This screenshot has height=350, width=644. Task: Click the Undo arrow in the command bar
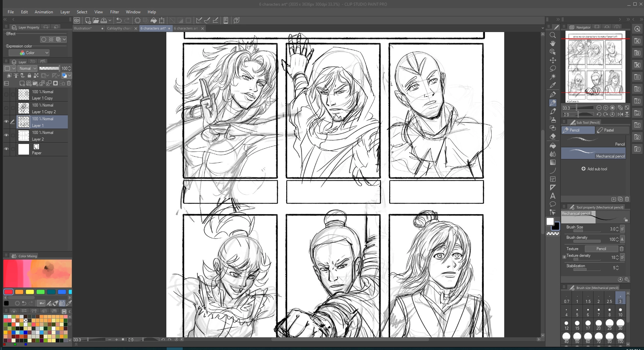point(119,20)
